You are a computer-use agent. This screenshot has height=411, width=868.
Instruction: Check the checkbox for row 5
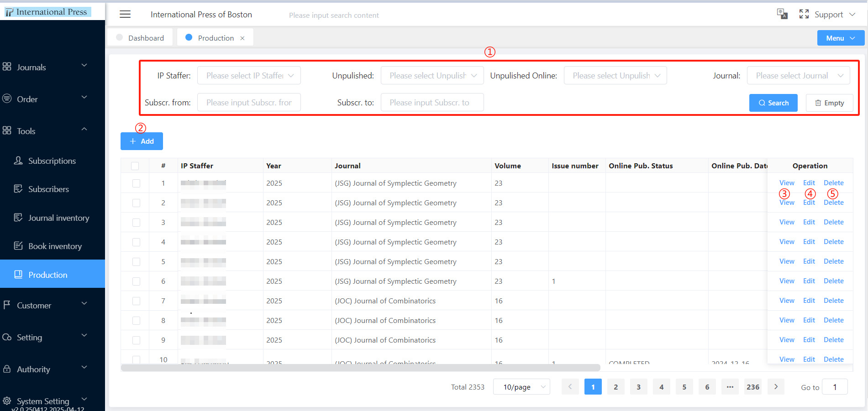tap(136, 262)
